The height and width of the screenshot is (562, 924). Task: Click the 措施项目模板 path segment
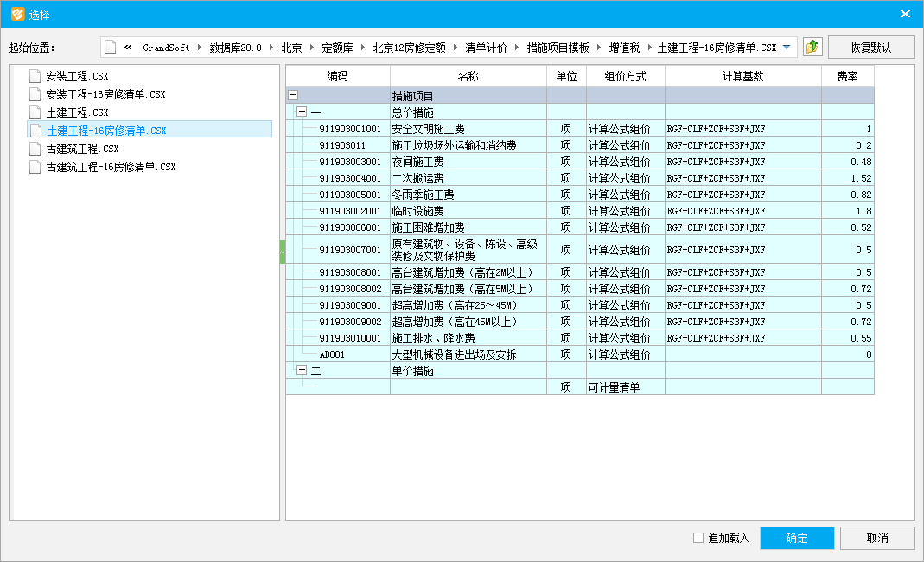click(x=558, y=48)
